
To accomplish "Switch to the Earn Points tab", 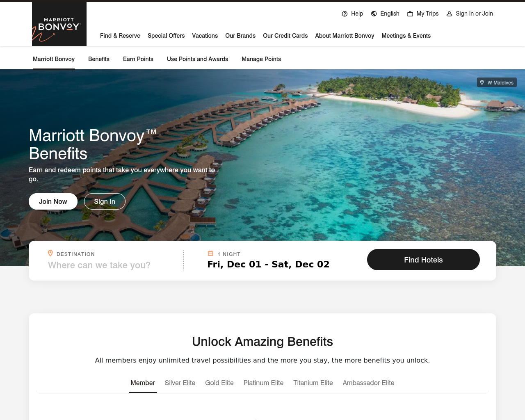I will [138, 59].
